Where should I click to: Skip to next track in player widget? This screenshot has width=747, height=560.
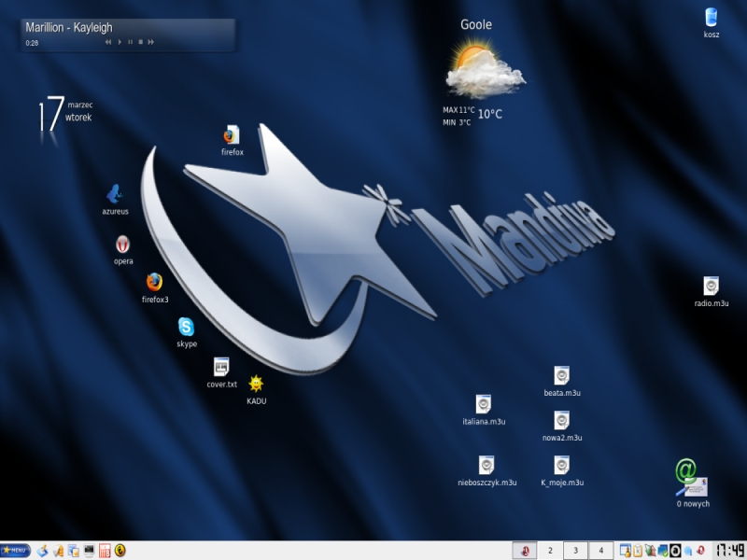[x=151, y=42]
